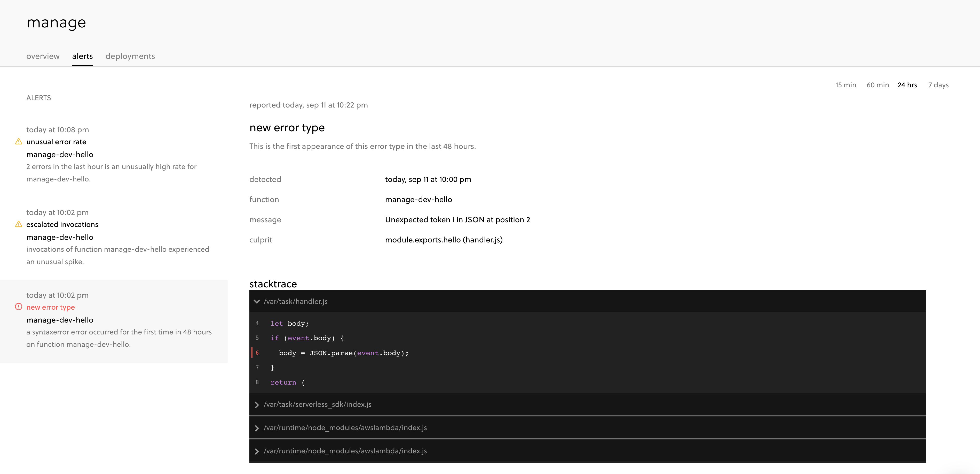The height and width of the screenshot is (474, 980).
Task: Select the 24 hrs time range
Action: tap(907, 85)
